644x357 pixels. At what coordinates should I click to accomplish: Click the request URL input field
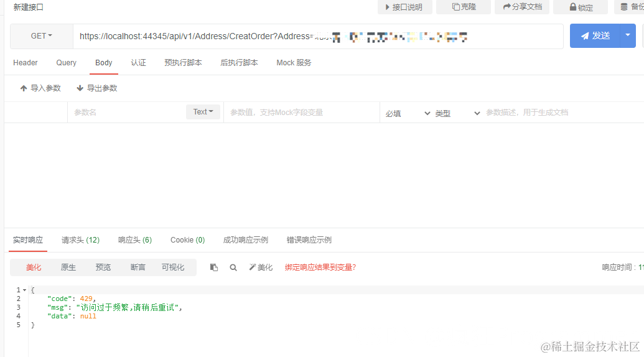pyautogui.click(x=319, y=37)
